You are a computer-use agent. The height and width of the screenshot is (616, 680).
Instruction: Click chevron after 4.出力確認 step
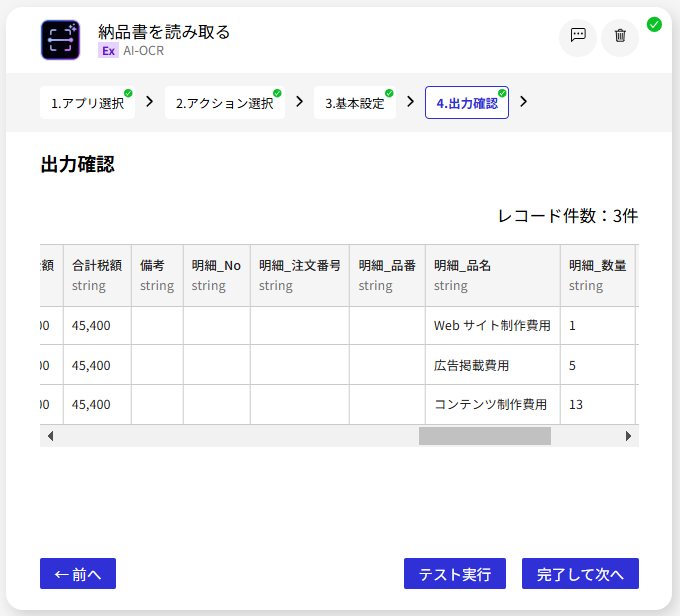pyautogui.click(x=523, y=102)
